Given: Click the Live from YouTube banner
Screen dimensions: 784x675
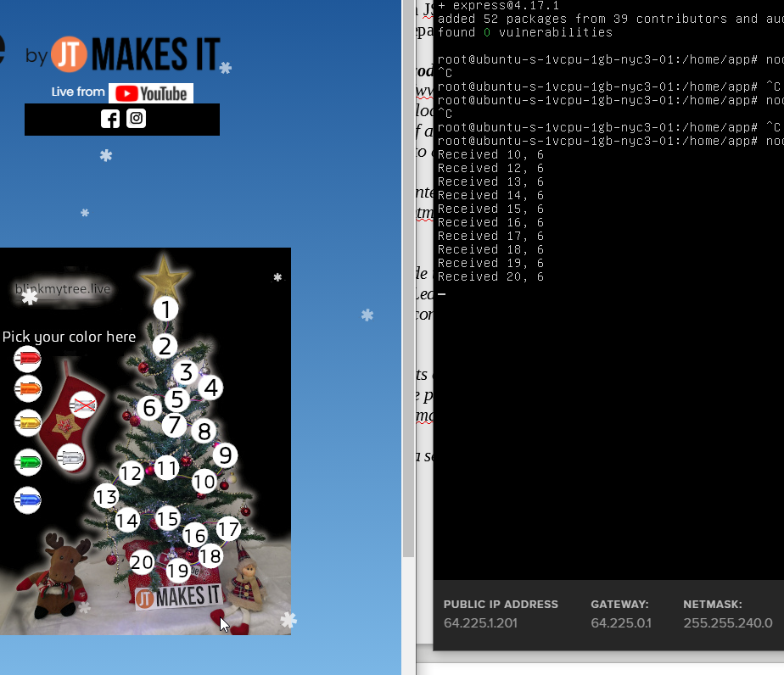Looking at the screenshot, I should [122, 92].
